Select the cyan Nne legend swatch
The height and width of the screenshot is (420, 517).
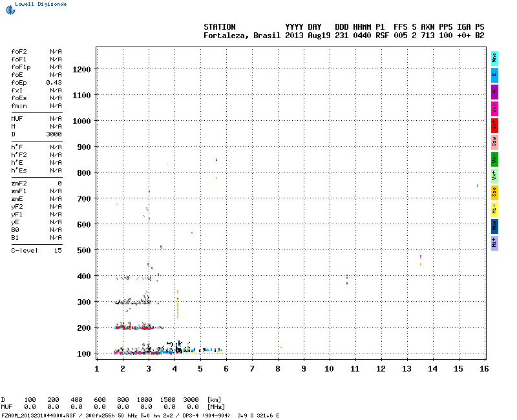[494, 58]
